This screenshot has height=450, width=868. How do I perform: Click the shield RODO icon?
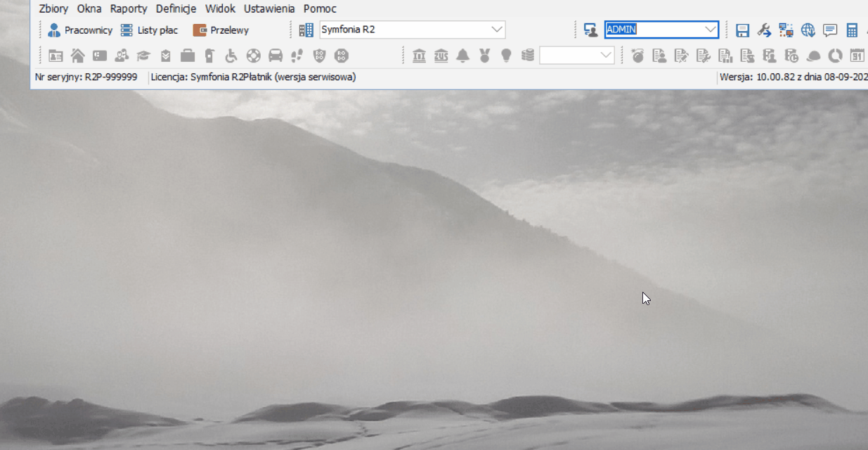(x=319, y=56)
